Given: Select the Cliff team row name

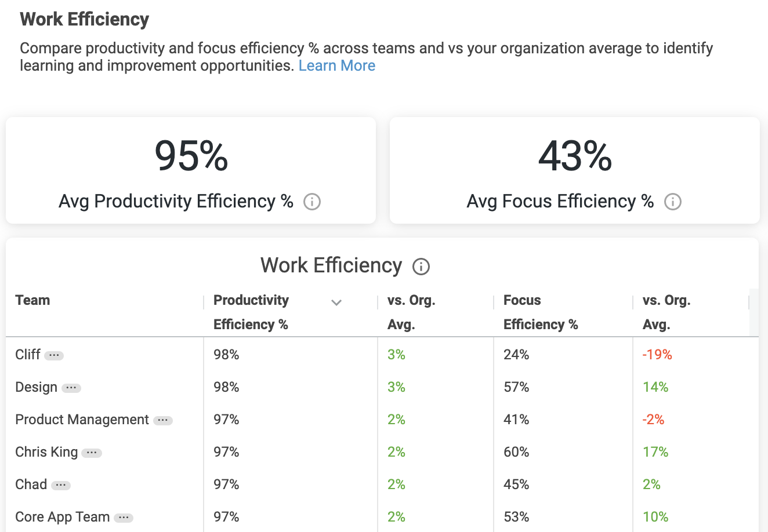Looking at the screenshot, I should [28, 355].
